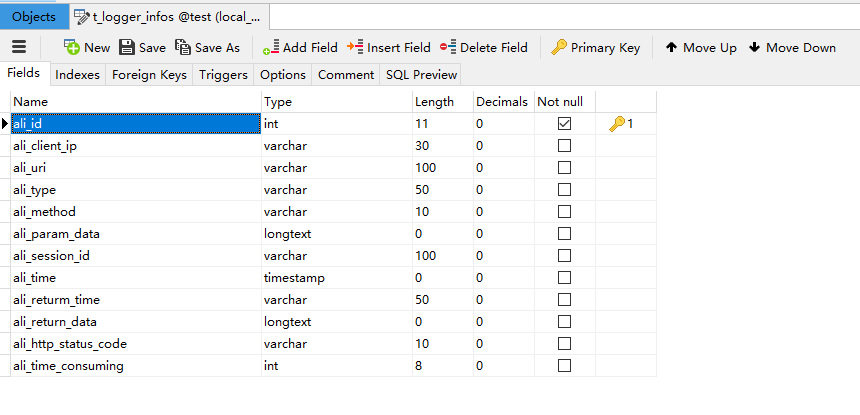Click the Save As icon

tap(183, 47)
